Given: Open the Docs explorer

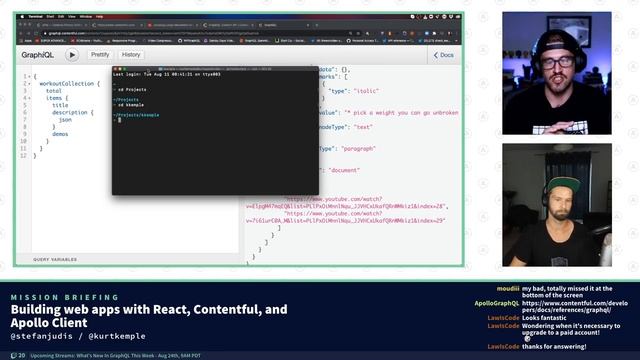Looking at the screenshot, I should pos(443,55).
